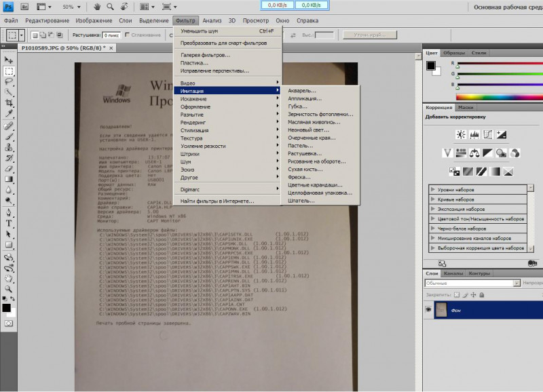Viewport: 543px width, 392px height.
Task: Select the Clone Stamp tool
Action: (x=9, y=147)
